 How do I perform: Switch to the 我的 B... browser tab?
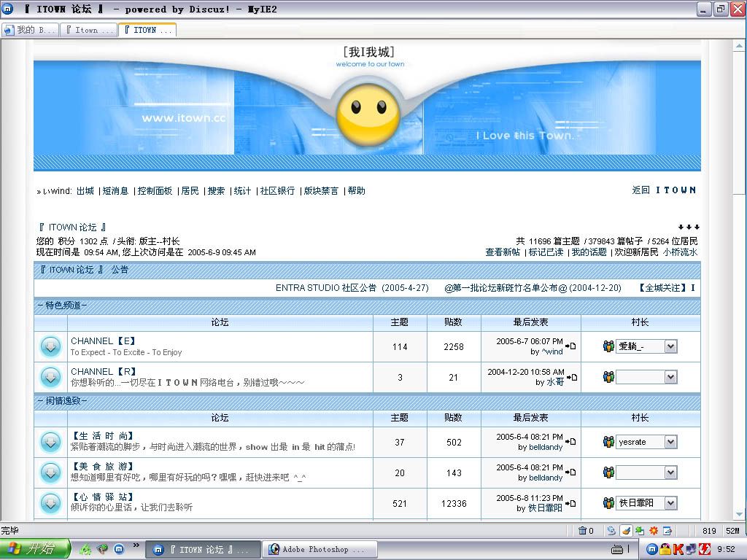(30, 30)
